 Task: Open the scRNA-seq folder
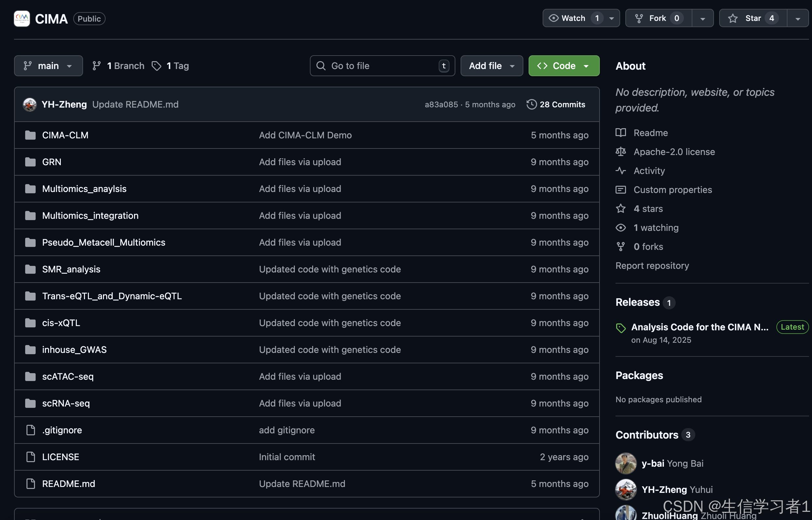66,403
